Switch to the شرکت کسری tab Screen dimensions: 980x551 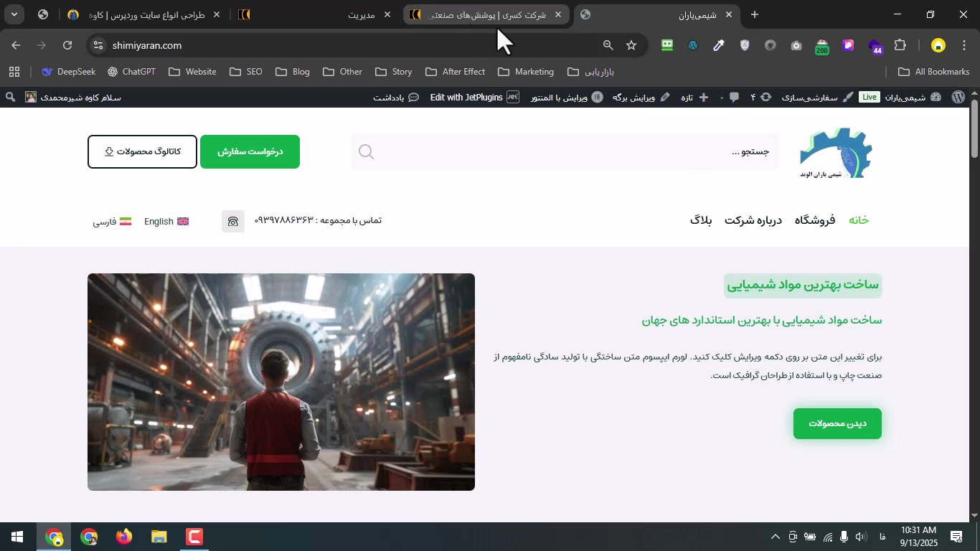[486, 14]
